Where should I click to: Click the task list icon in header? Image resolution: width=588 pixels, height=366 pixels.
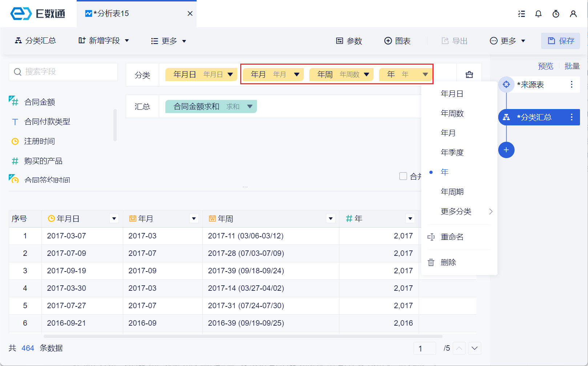point(521,14)
